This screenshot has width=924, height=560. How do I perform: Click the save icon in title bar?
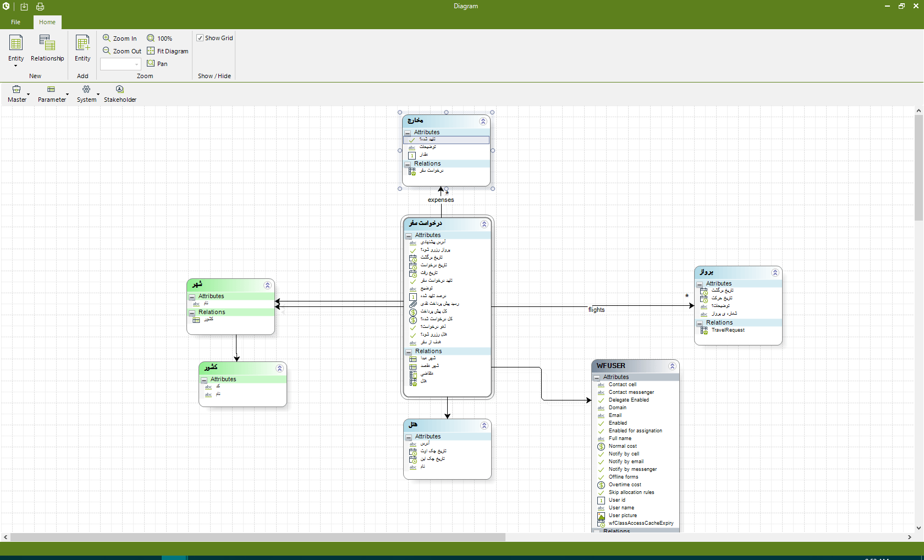pyautogui.click(x=24, y=7)
